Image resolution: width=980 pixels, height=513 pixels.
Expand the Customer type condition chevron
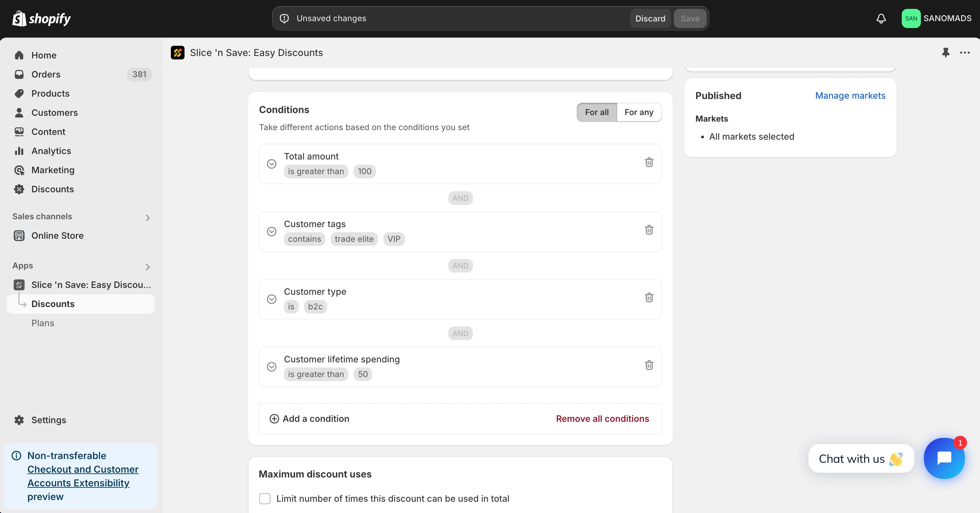(x=272, y=299)
